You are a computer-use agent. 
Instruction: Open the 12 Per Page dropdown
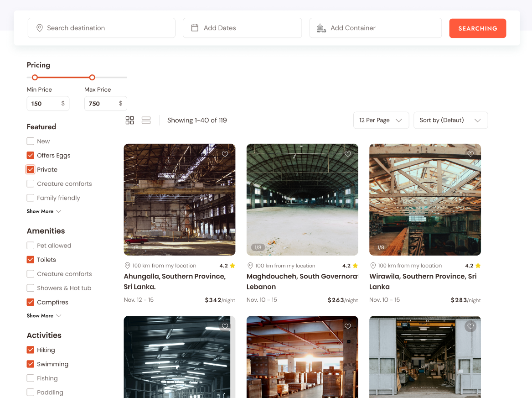(x=381, y=120)
